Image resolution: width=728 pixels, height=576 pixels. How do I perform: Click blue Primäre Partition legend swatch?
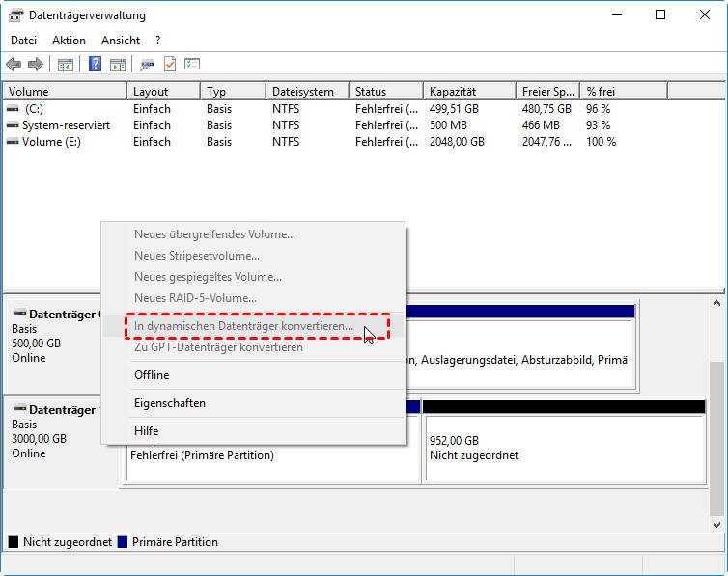pos(123,542)
